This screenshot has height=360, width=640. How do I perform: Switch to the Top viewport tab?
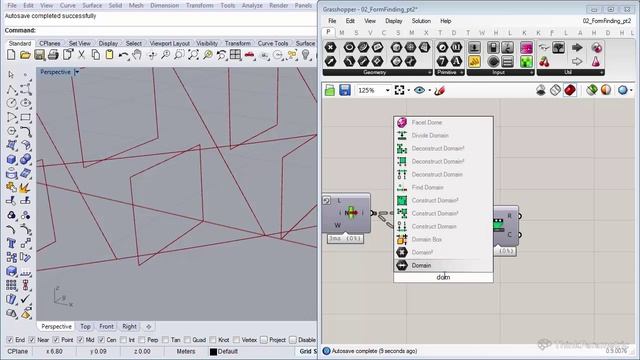pos(85,327)
